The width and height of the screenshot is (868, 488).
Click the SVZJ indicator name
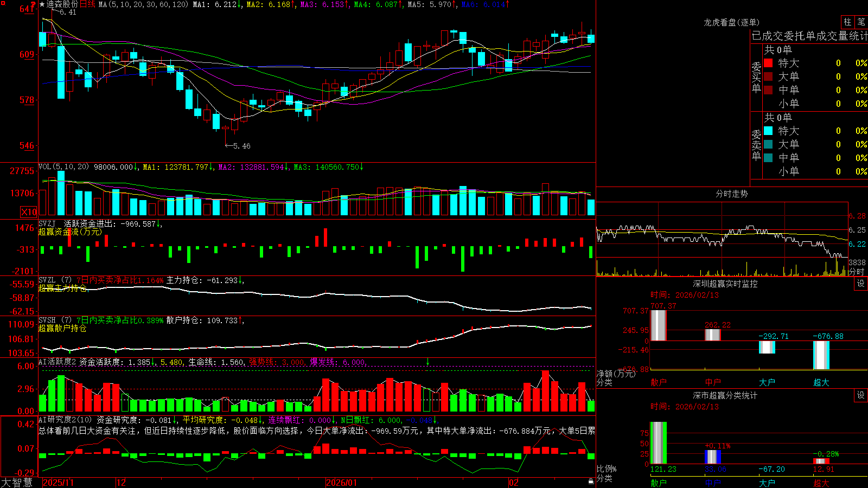pos(47,223)
